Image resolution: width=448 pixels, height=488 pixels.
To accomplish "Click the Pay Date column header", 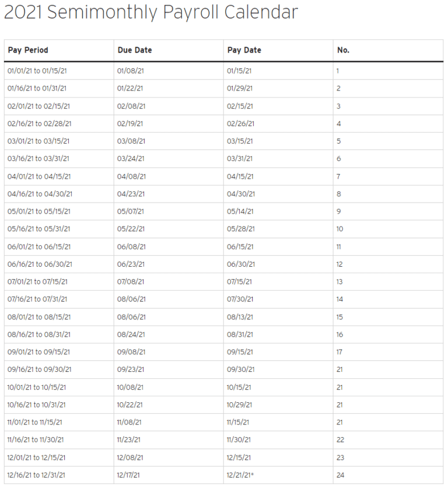I will tap(244, 50).
